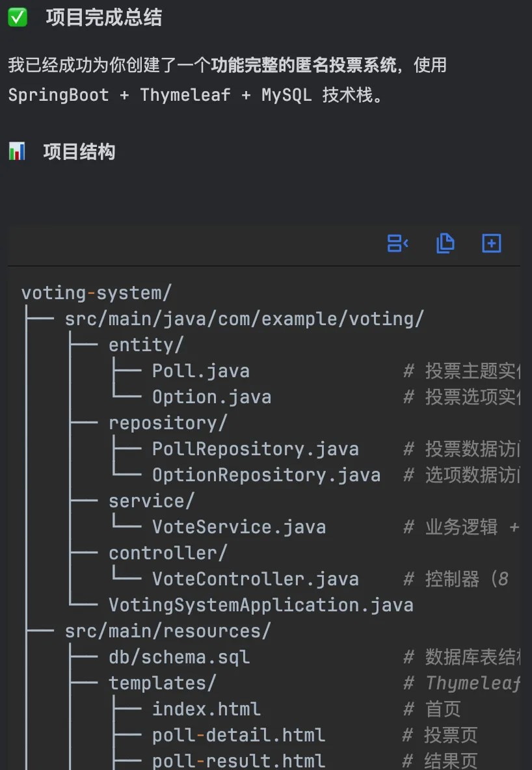Click the db/schema.sql entry
532x770 pixels.
[179, 657]
